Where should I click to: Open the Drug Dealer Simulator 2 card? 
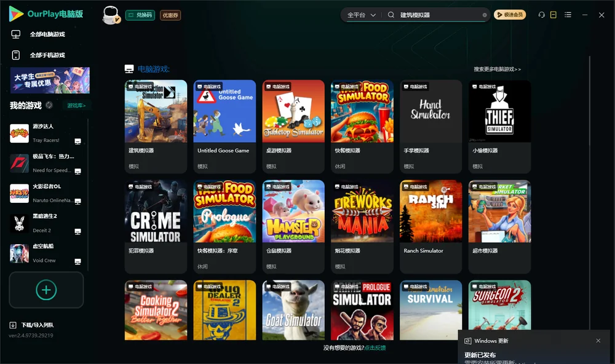[x=224, y=310]
